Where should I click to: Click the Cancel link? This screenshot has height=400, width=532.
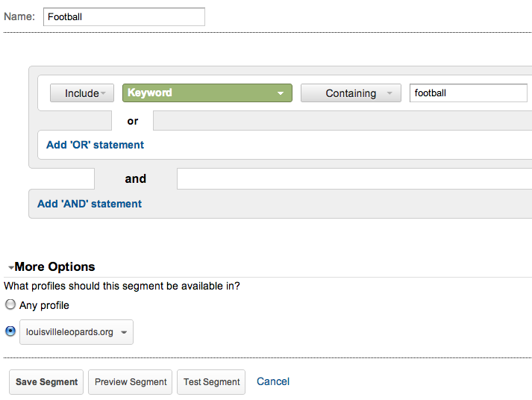pos(273,381)
